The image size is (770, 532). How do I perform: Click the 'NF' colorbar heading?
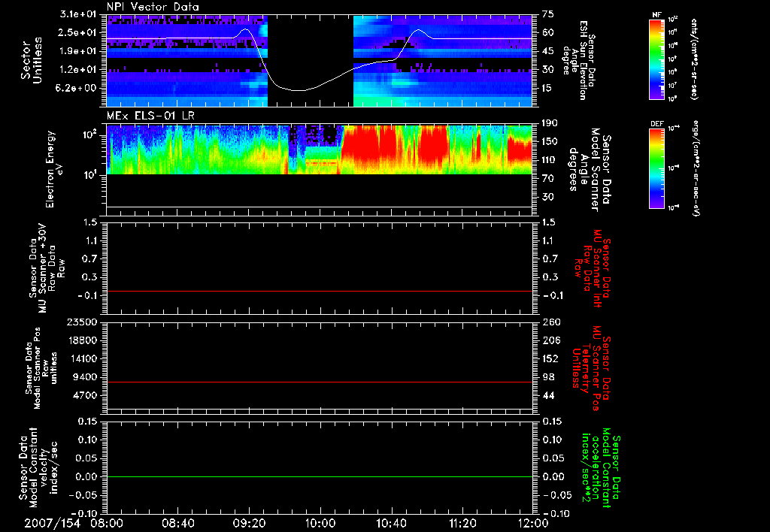pyautogui.click(x=657, y=15)
